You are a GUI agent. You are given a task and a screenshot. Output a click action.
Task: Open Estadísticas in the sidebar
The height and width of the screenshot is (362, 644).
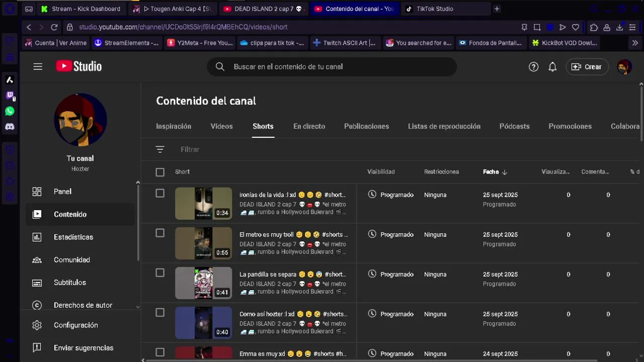80,237
